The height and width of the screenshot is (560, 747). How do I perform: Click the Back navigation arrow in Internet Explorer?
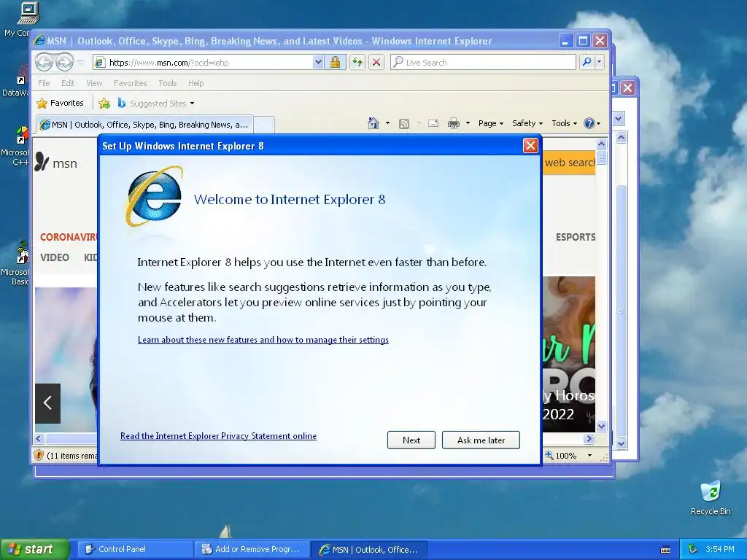click(x=44, y=62)
